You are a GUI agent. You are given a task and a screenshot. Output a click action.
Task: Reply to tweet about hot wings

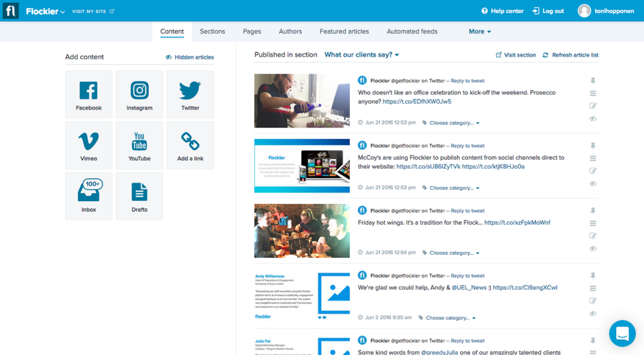click(x=467, y=210)
